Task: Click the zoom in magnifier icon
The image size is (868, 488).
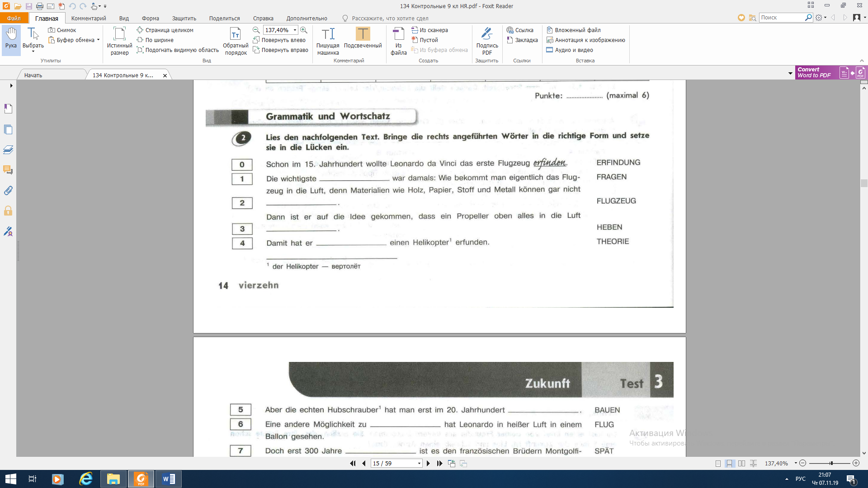Action: point(304,30)
